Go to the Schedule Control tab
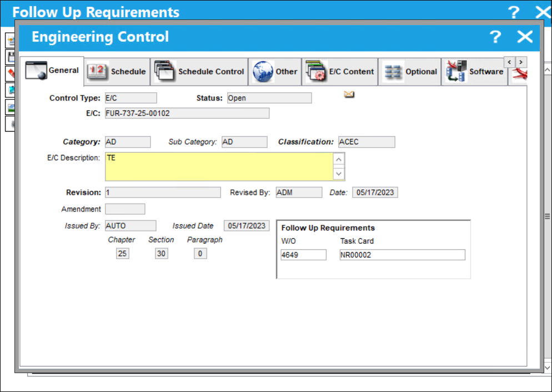Screen dimensions: 552x392 coord(199,72)
